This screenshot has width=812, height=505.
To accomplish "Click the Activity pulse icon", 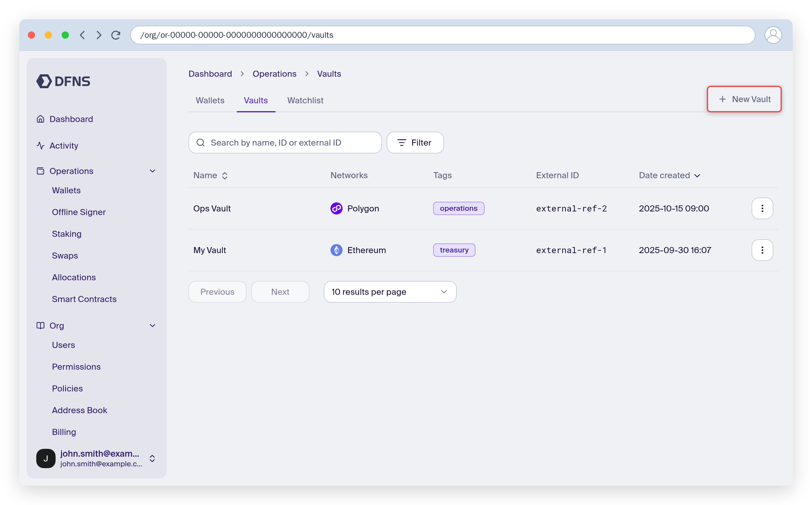I will 40,146.
